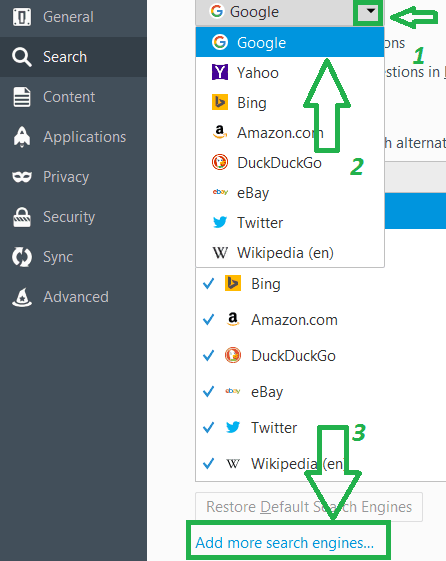Click the Applications rocket icon
The width and height of the screenshot is (446, 561).
[x=22, y=137]
